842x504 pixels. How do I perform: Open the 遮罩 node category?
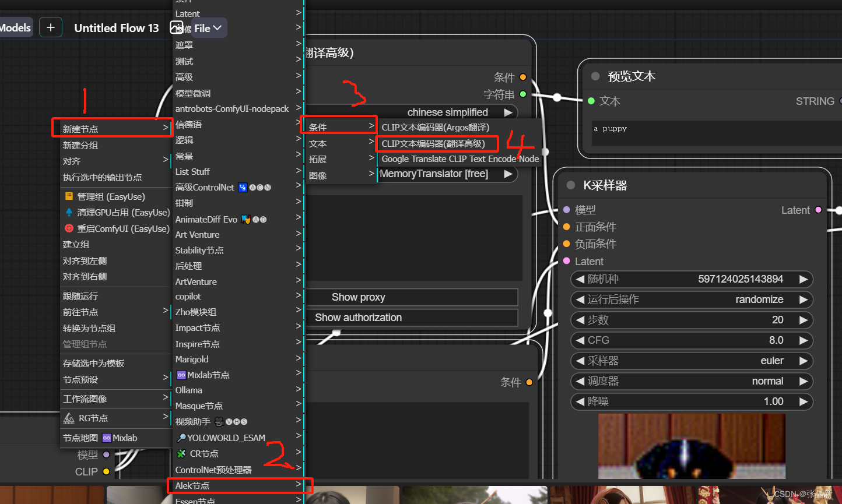click(x=238, y=45)
